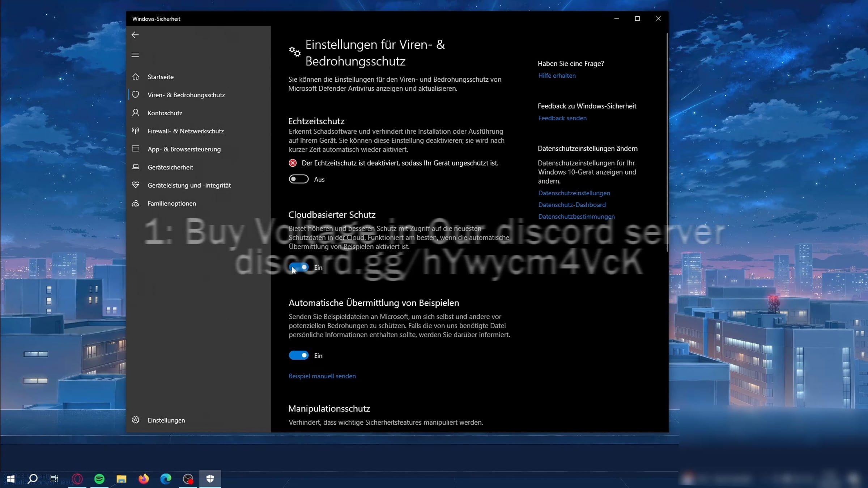Open Einstellungen gear at sidebar bottom
The width and height of the screenshot is (868, 488).
point(136,420)
